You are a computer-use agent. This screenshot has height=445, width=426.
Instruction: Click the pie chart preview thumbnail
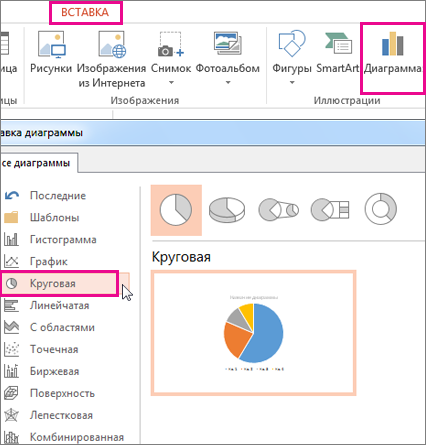click(254, 333)
